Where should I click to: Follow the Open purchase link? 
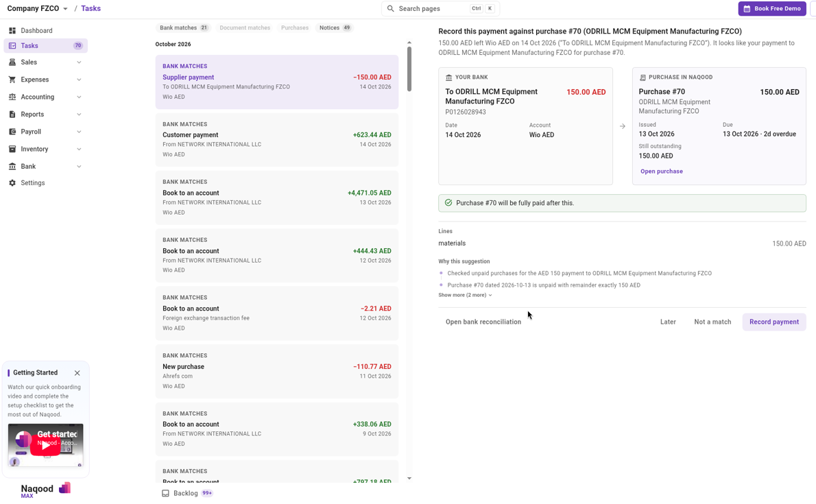[x=662, y=171]
